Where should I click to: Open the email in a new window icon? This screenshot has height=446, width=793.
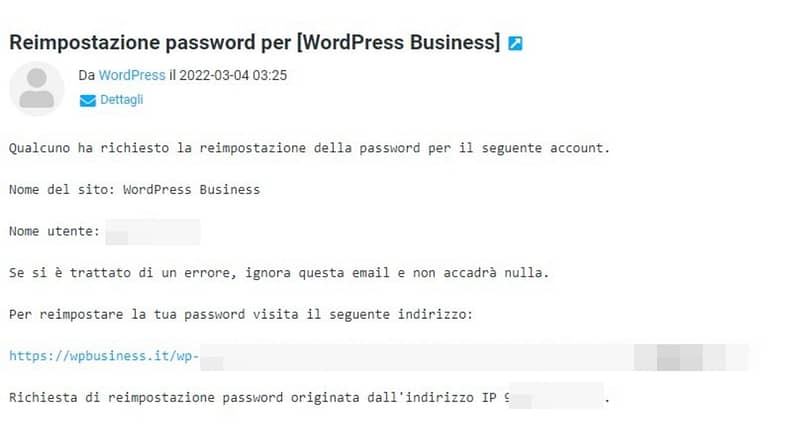pos(515,43)
